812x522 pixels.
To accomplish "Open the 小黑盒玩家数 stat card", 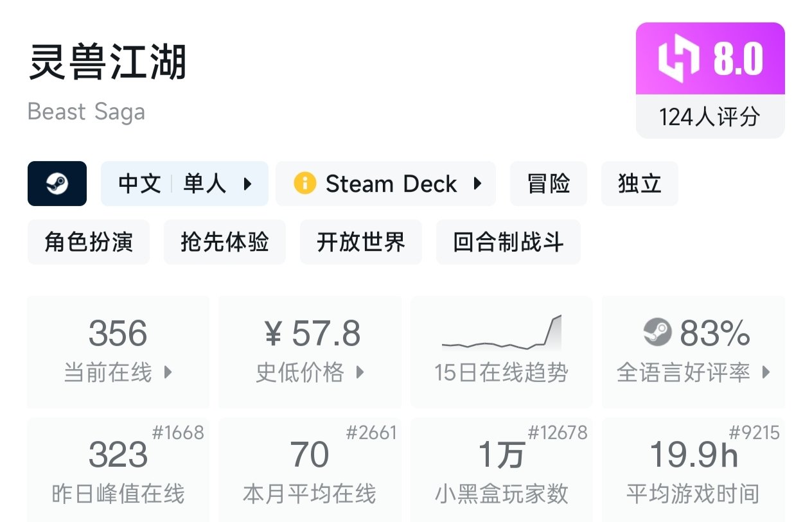I will point(502,469).
